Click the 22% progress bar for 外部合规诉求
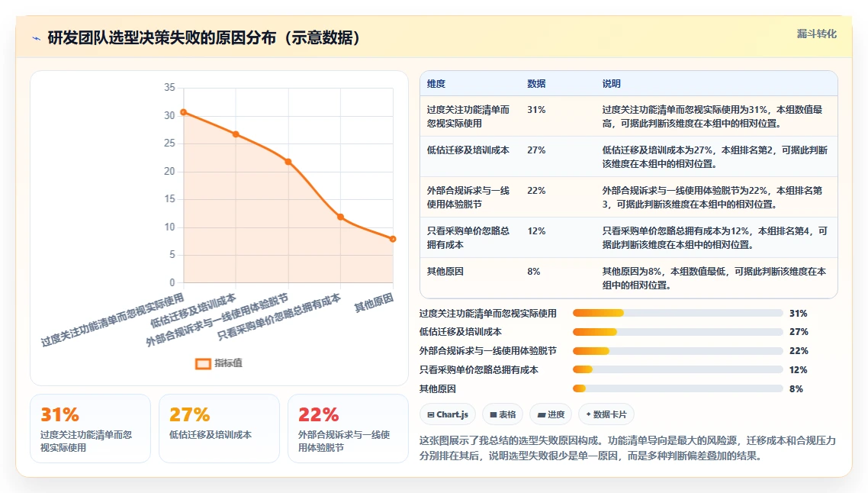The image size is (868, 493). click(x=677, y=351)
